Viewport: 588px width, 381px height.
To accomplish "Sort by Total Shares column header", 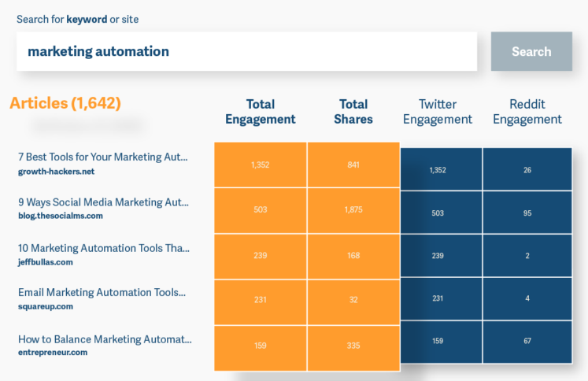I will (x=353, y=112).
